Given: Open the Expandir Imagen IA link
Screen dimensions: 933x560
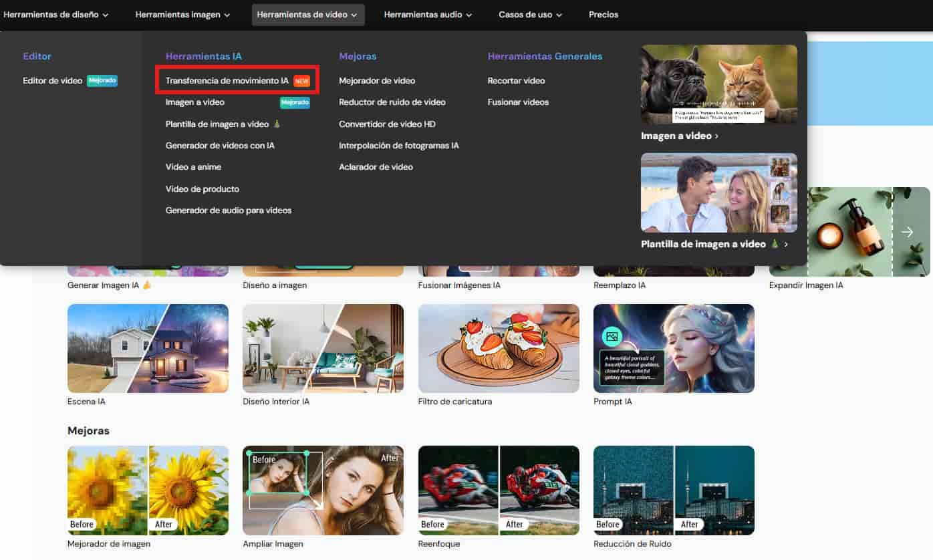Looking at the screenshot, I should tap(806, 285).
